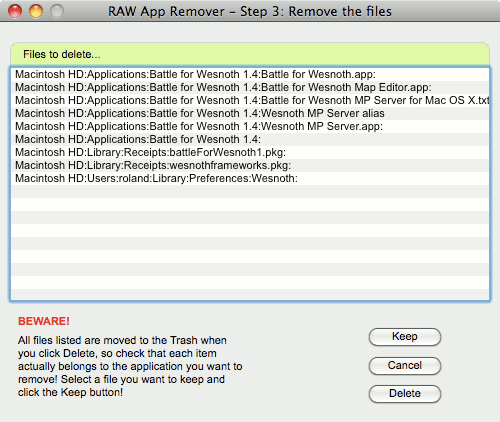Select the Battle for Wesnoth 1.4 folder row
Image resolution: width=500 pixels, height=422 pixels.
click(x=250, y=139)
